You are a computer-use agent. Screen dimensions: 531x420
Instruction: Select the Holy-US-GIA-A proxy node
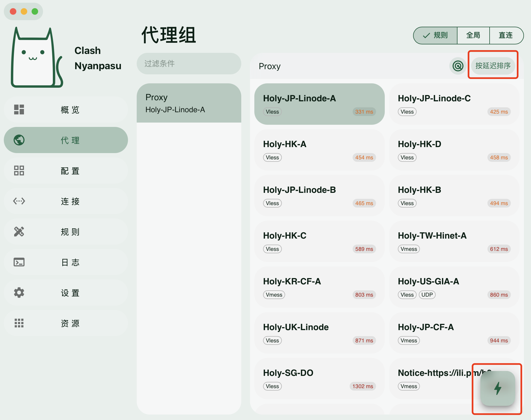click(x=454, y=287)
